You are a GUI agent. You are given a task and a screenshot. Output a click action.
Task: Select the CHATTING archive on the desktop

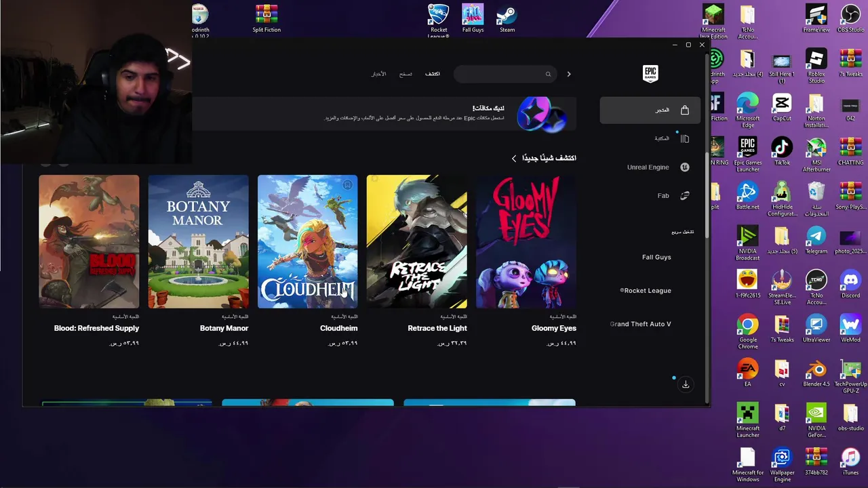point(850,151)
